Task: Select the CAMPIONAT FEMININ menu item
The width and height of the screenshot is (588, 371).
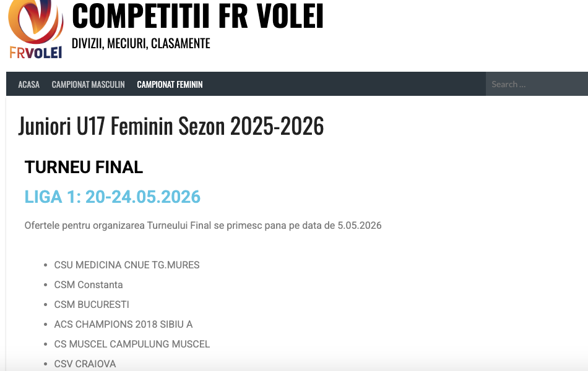Action: coord(170,84)
